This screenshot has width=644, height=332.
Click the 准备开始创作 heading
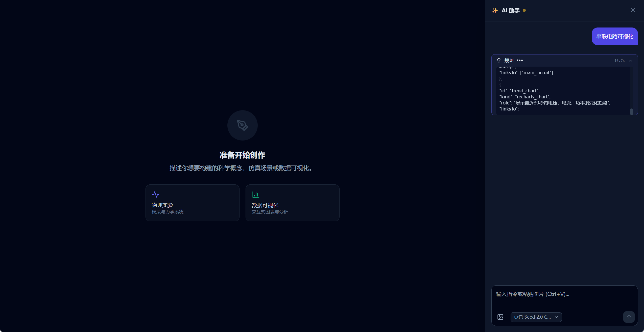[242, 155]
